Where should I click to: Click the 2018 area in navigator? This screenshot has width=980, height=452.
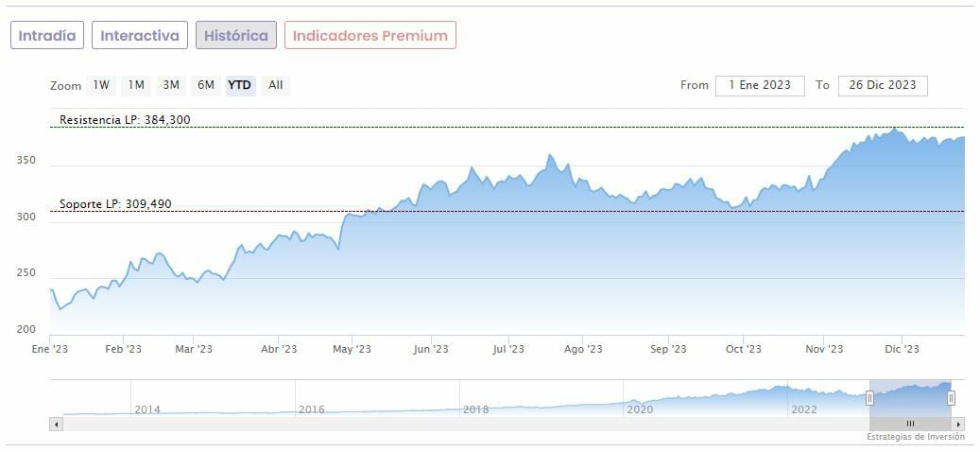[x=475, y=409]
